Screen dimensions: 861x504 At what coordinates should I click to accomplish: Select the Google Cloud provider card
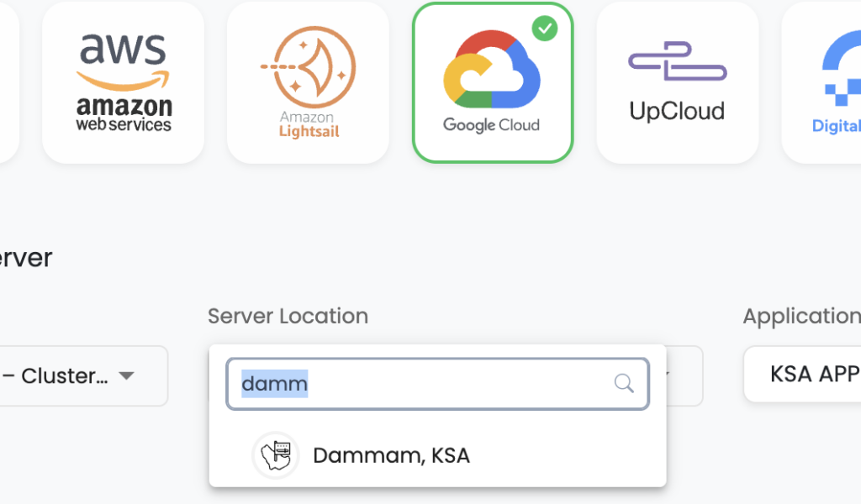493,82
